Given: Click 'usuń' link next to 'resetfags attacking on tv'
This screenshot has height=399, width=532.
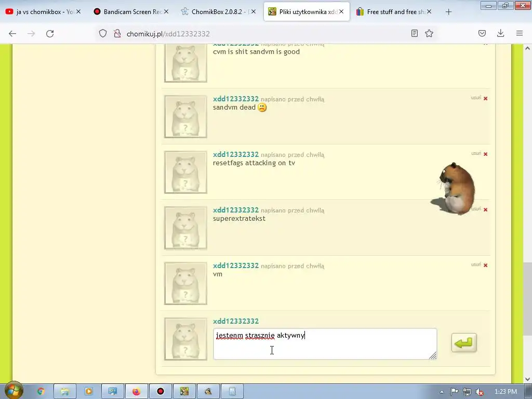Looking at the screenshot, I should [476, 153].
